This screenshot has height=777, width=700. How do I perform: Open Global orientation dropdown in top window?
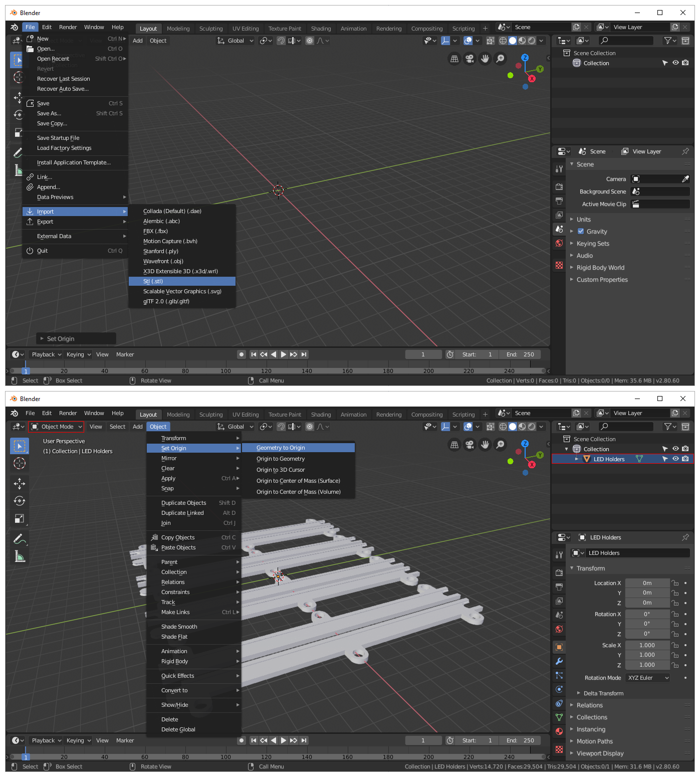click(236, 41)
